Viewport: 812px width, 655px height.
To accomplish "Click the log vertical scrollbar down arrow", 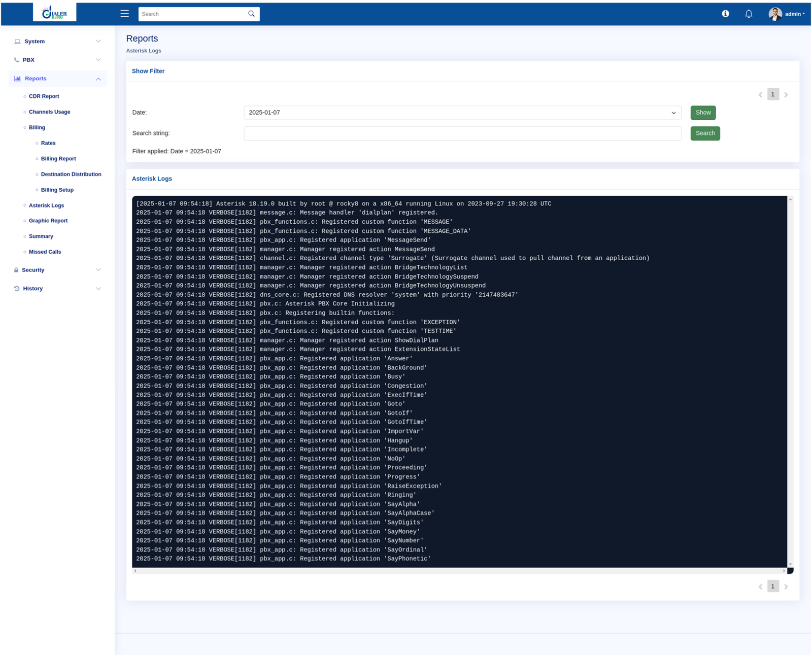I will [x=790, y=564].
